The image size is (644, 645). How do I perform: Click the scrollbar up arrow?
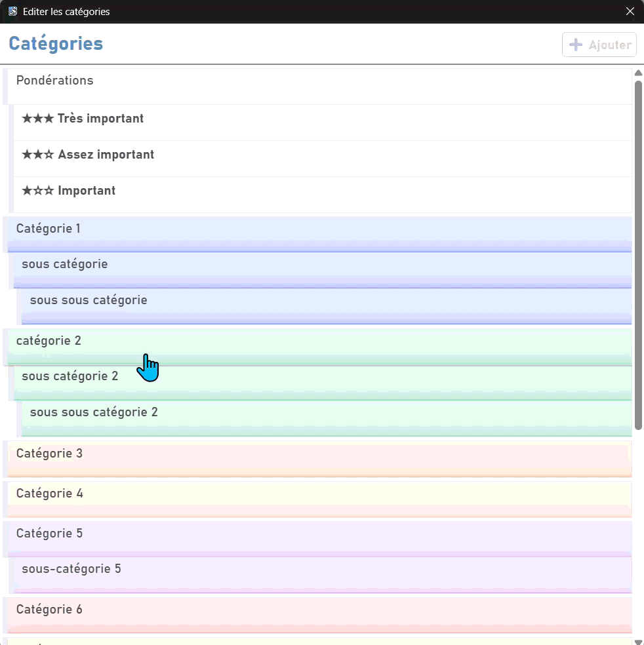tap(638, 73)
